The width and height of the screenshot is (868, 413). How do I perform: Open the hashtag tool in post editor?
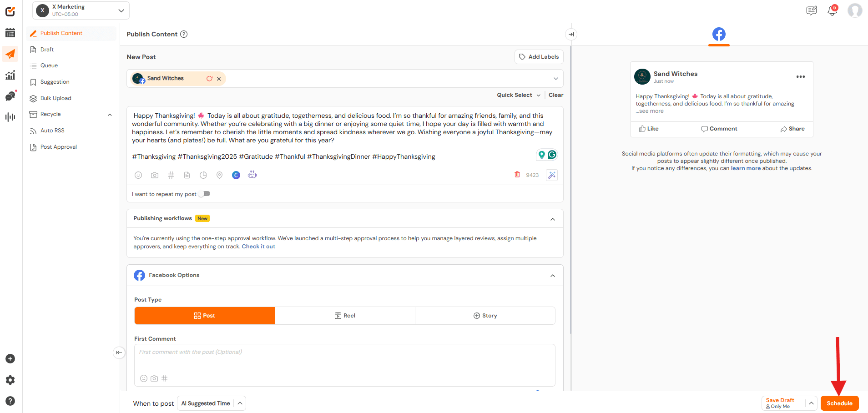[171, 175]
